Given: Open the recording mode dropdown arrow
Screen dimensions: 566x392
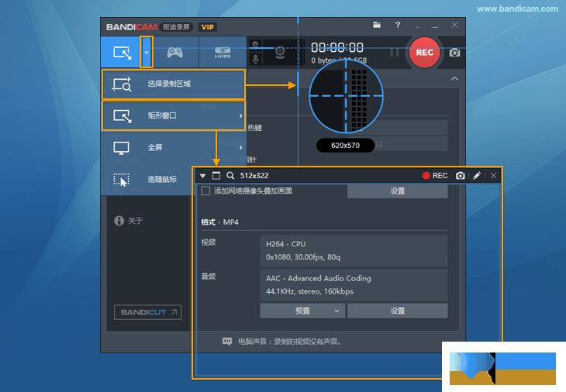Looking at the screenshot, I should pyautogui.click(x=147, y=52).
